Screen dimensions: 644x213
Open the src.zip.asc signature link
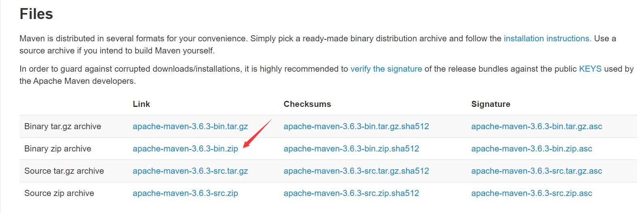(532, 193)
